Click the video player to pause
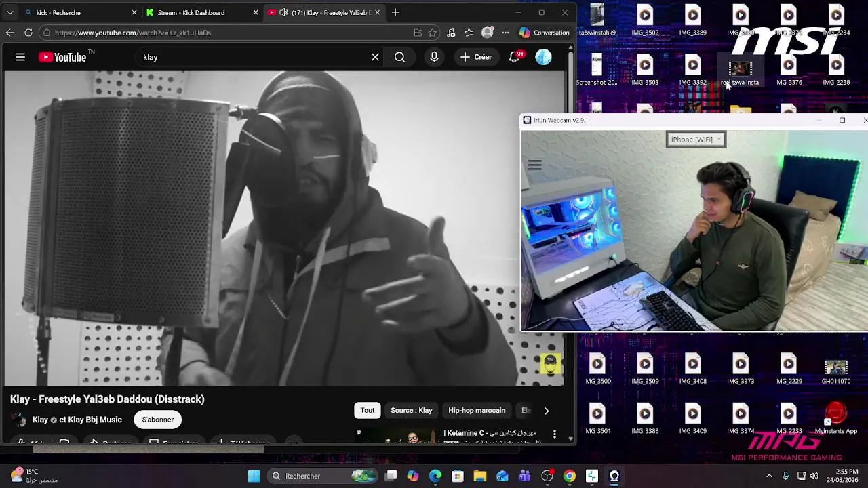Viewport: 868px width, 488px height. coord(284,228)
